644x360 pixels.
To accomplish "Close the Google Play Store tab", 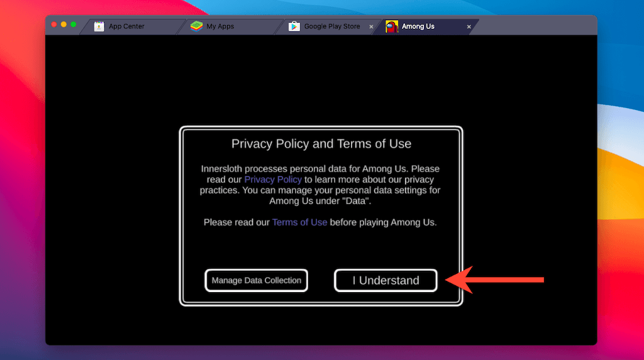I will (x=371, y=26).
